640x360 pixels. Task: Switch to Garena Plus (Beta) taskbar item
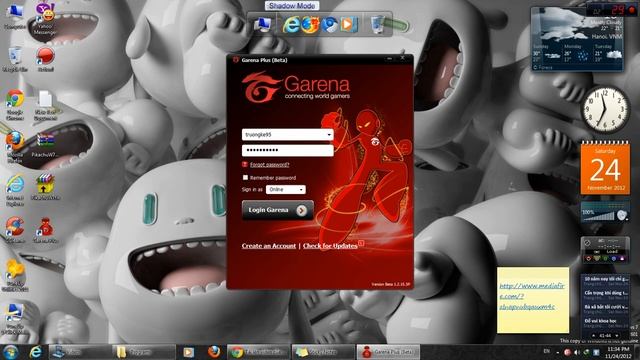(x=388, y=352)
